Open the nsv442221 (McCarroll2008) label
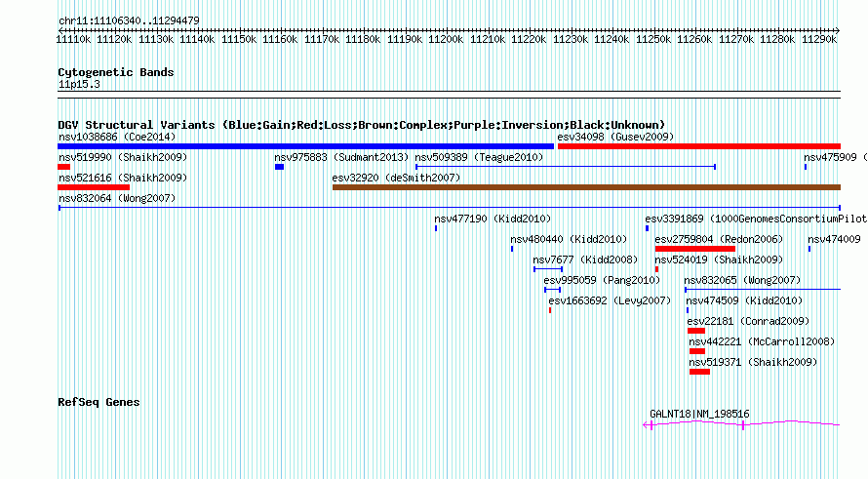Image resolution: width=868 pixels, height=479 pixels. point(762,341)
